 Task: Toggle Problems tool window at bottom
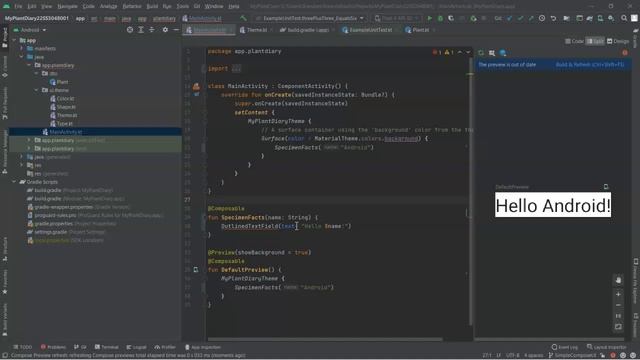click(53, 347)
